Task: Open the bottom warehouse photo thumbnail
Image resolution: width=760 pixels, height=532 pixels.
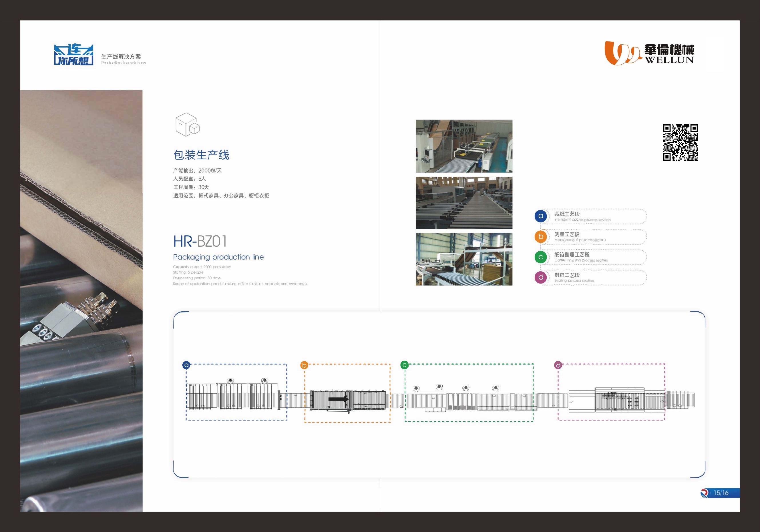Action: tap(464, 259)
